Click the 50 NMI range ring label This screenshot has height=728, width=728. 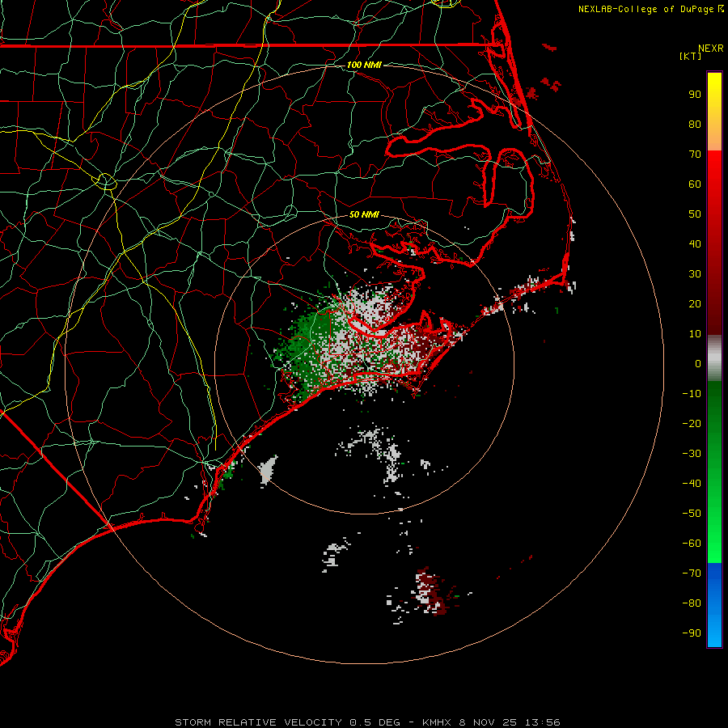[x=364, y=214]
